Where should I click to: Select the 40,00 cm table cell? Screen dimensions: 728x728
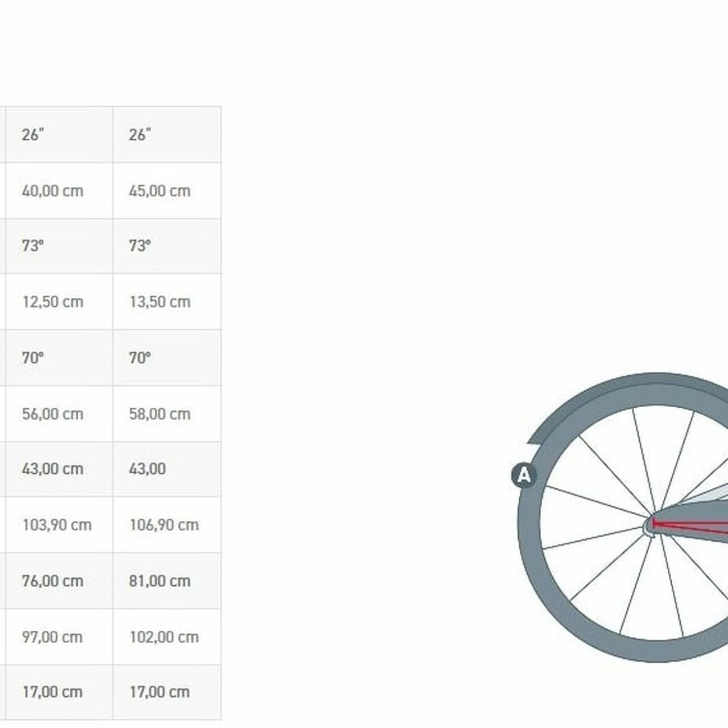52,191
